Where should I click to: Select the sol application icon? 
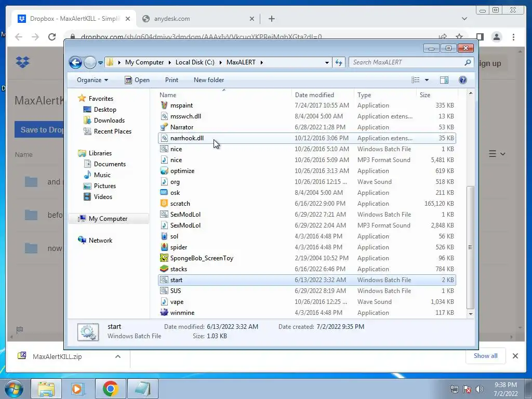(164, 236)
